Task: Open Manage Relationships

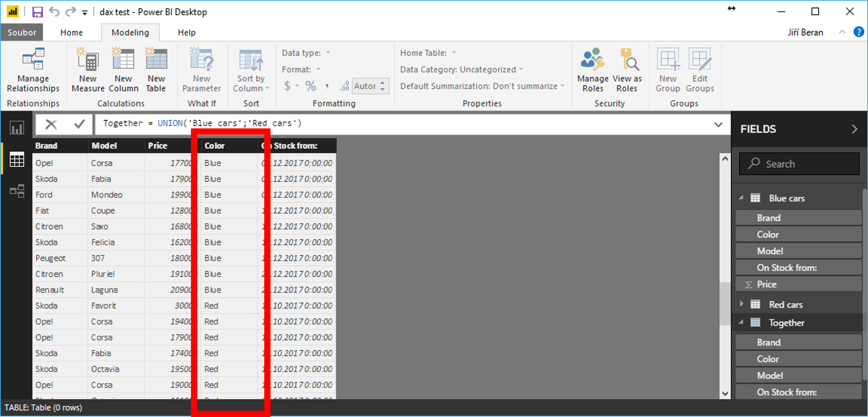Action: click(33, 70)
